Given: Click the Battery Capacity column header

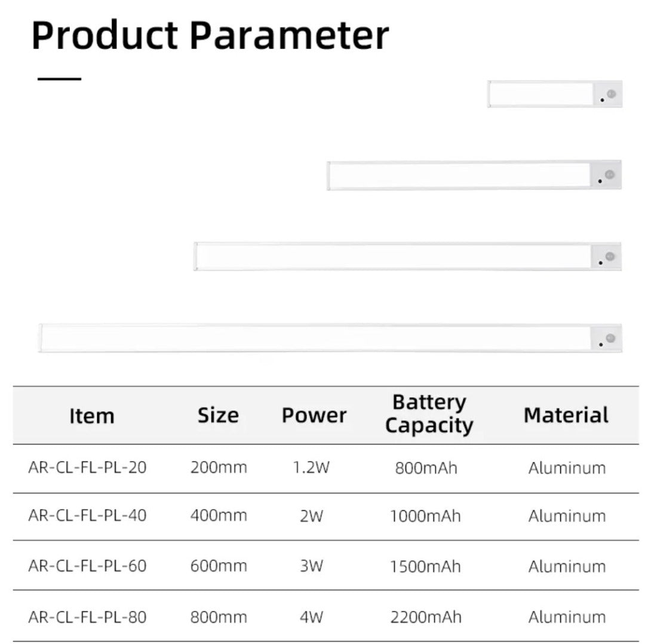Looking at the screenshot, I should pos(429,414).
